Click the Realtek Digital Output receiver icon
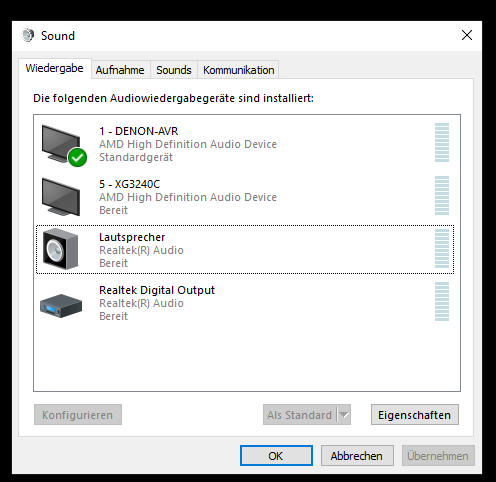 click(61, 305)
